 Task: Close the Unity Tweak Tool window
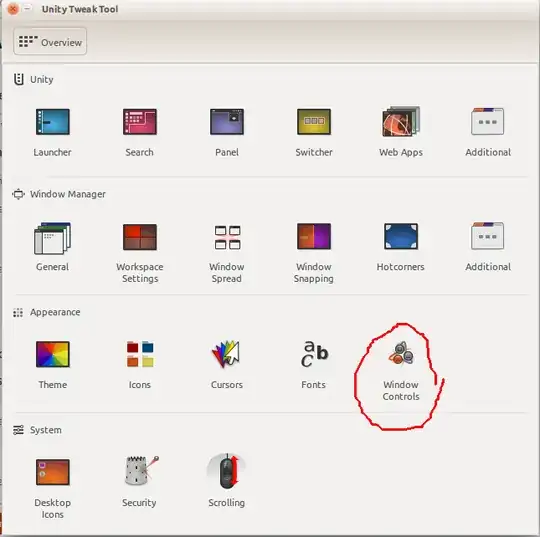[x=13, y=9]
